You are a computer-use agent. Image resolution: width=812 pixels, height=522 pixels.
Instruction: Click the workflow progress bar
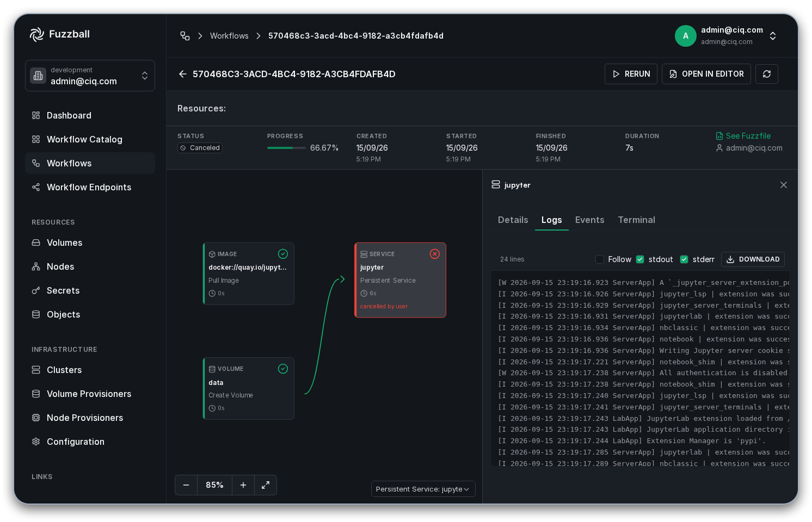point(286,148)
